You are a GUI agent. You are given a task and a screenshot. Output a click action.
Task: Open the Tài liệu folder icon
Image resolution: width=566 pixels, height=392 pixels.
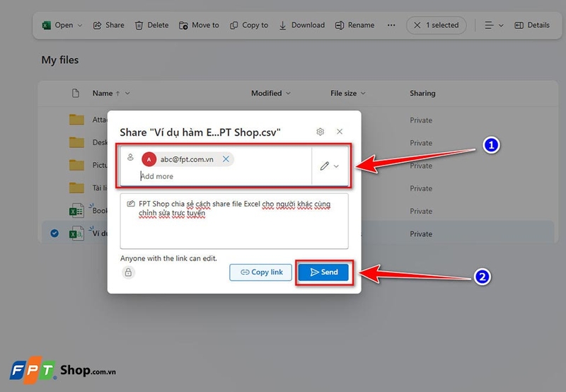[x=76, y=188]
